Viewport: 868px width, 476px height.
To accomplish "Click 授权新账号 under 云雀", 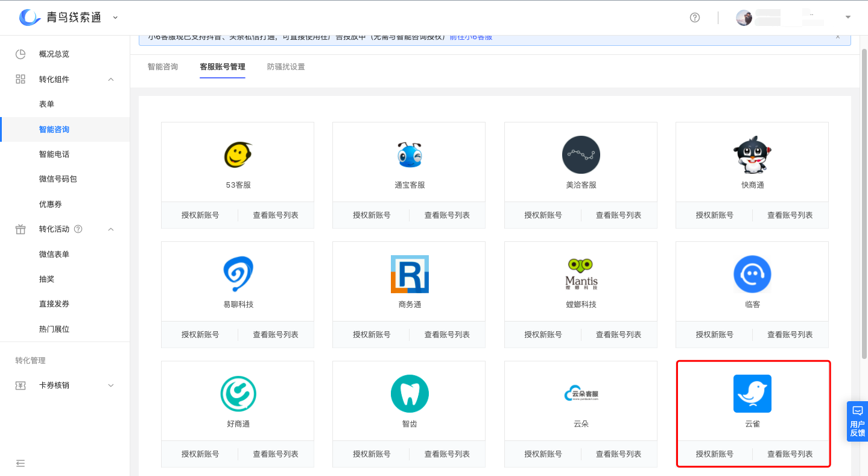I will coord(715,454).
